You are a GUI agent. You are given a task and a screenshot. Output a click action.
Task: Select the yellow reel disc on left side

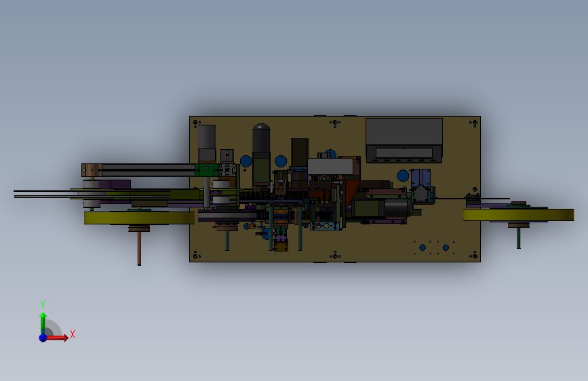[x=139, y=218]
